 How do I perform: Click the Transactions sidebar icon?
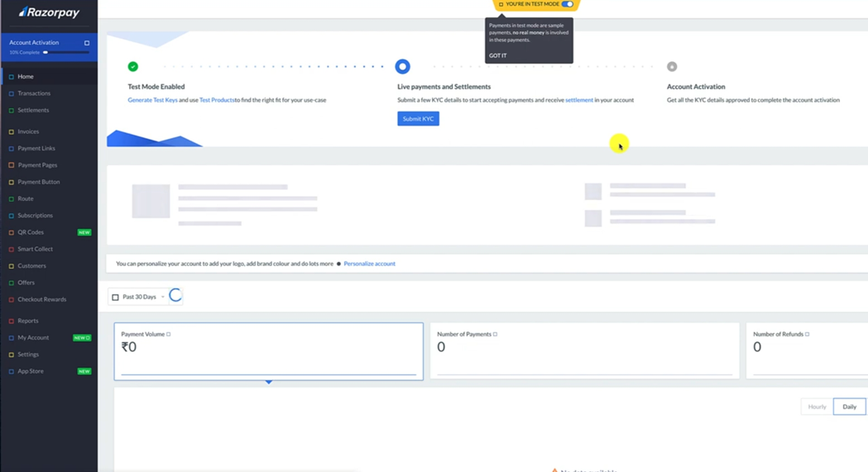tap(11, 94)
